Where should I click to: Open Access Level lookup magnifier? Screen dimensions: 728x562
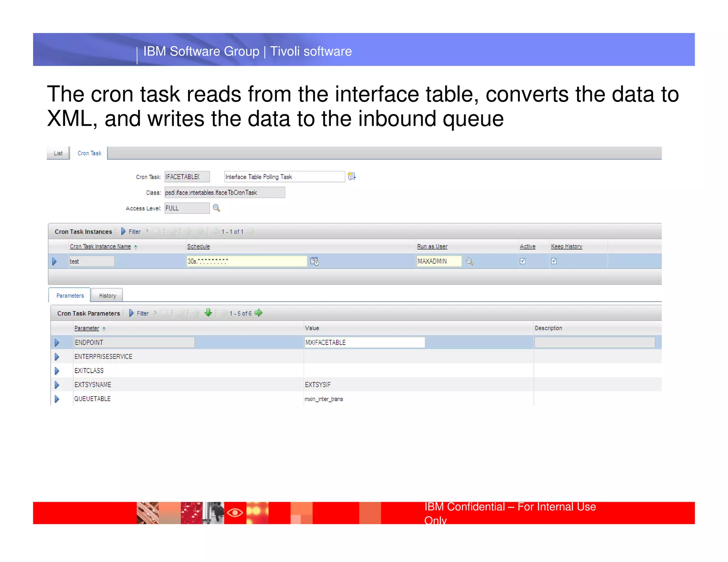pyautogui.click(x=216, y=208)
